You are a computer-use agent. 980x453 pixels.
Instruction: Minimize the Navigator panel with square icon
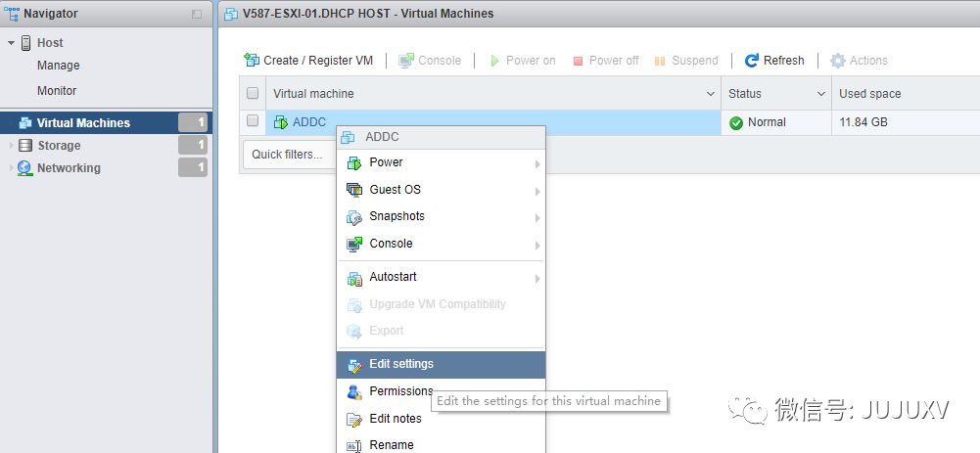(x=197, y=14)
